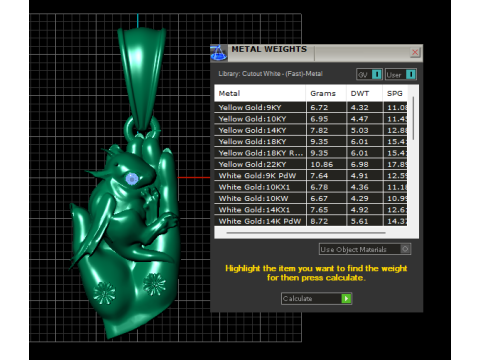Close the Metal Weights dialog
The height and width of the screenshot is (360, 480).
tap(415, 52)
